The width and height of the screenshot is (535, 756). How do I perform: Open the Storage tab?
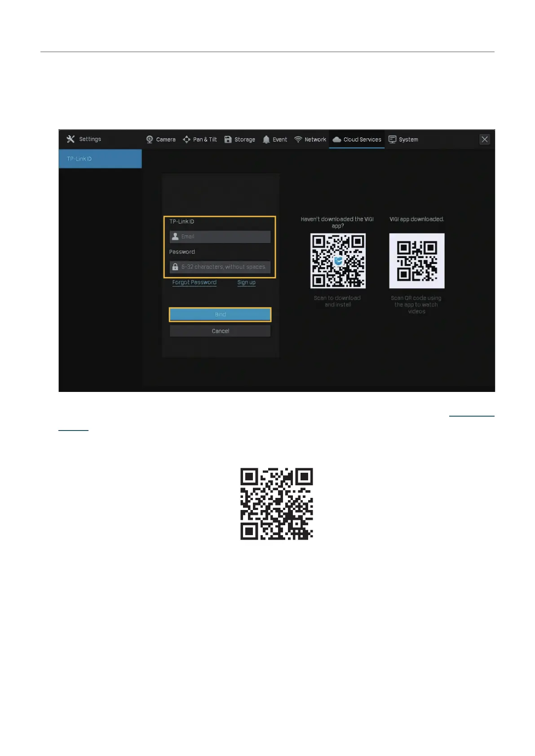coord(239,140)
